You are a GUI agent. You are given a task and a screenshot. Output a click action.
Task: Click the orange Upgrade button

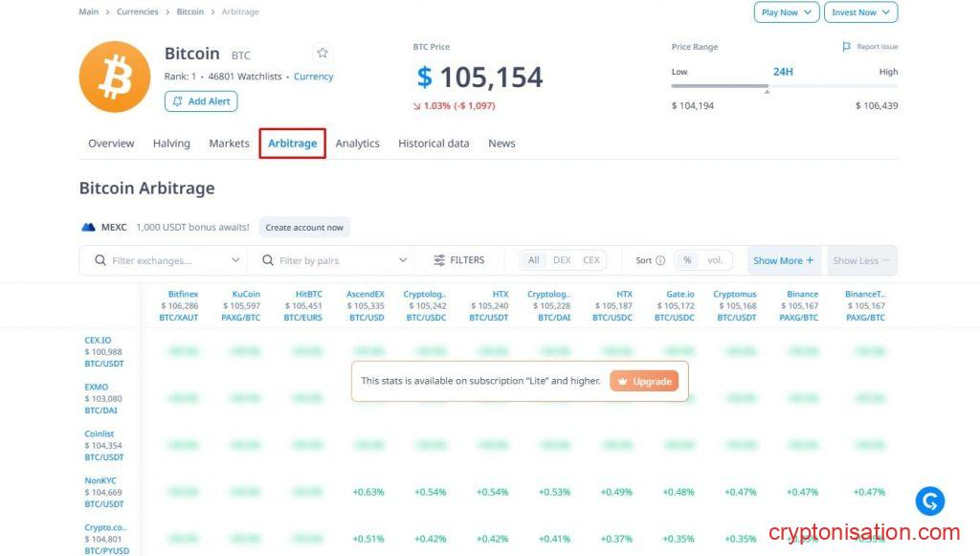point(644,381)
